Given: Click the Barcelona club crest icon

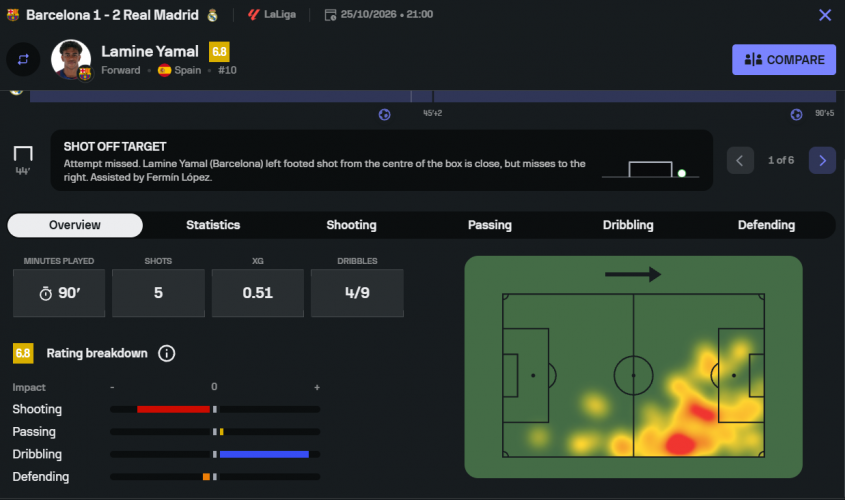Looking at the screenshot, I should (13, 15).
